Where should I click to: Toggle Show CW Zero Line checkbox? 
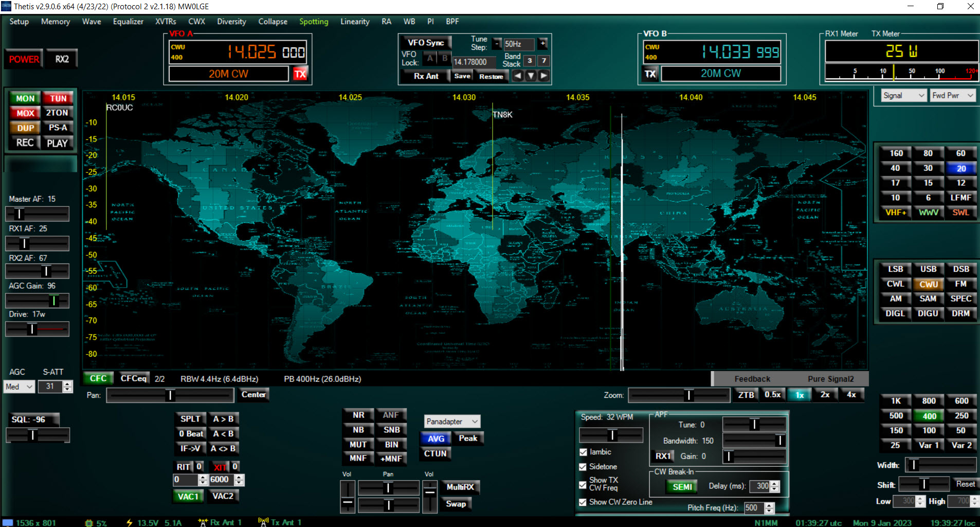583,502
